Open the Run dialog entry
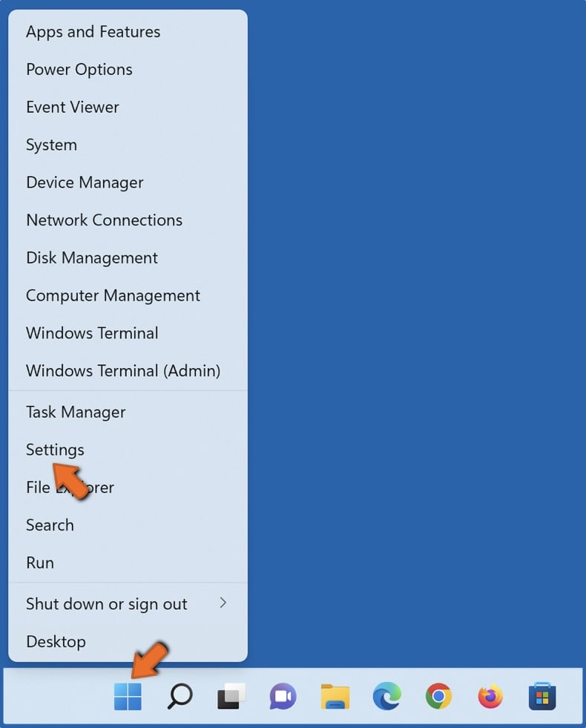This screenshot has width=586, height=728. click(39, 563)
